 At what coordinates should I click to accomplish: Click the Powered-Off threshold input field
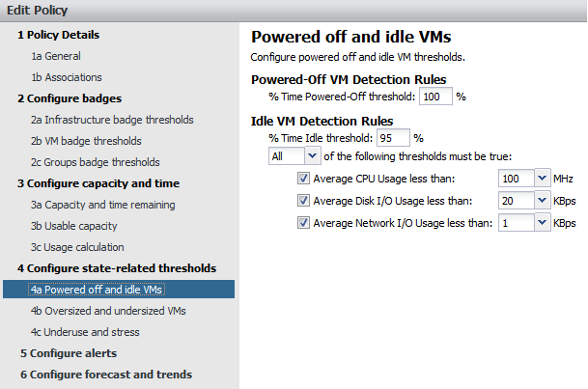(434, 97)
